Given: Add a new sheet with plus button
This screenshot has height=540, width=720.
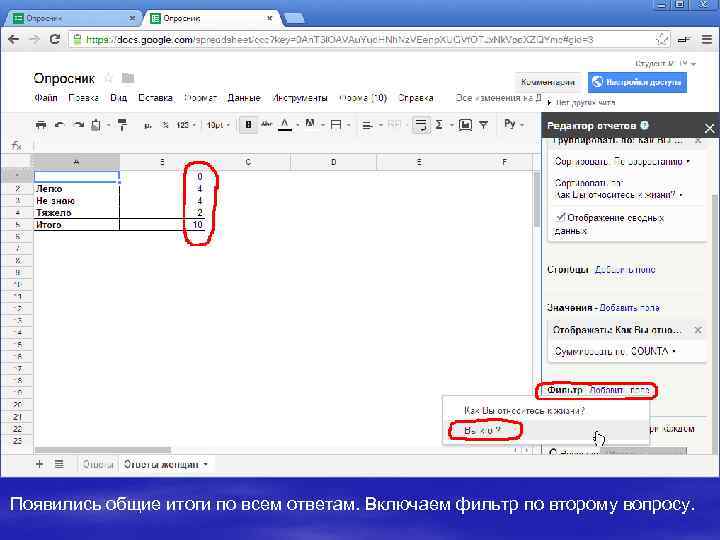Looking at the screenshot, I should (x=39, y=464).
